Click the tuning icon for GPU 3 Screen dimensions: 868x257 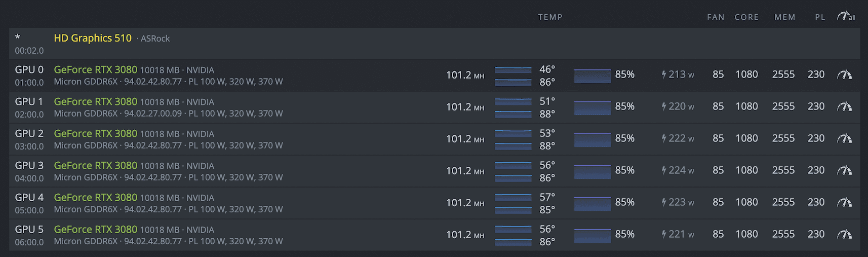click(x=844, y=171)
